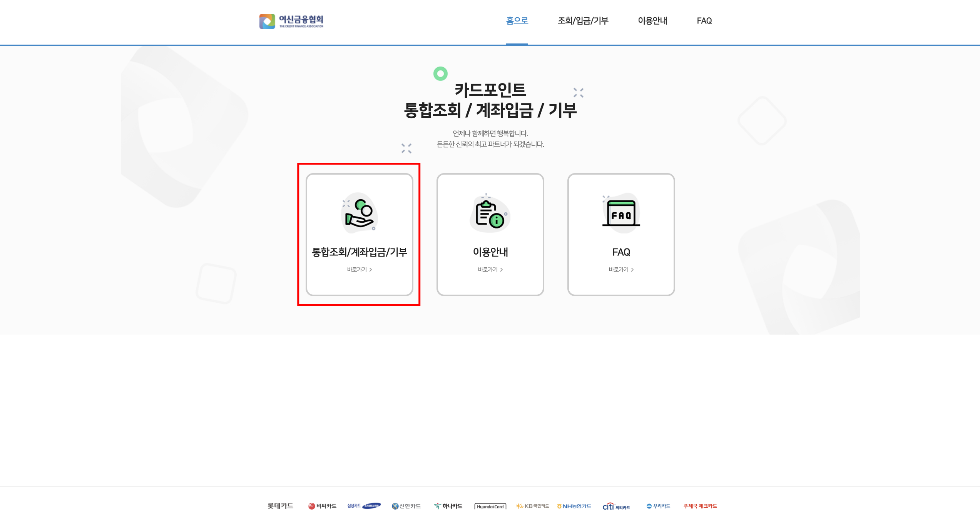This screenshot has height=525, width=980.
Task: Open the 조회/입금/기부 menu in the top navigation
Action: [x=583, y=20]
